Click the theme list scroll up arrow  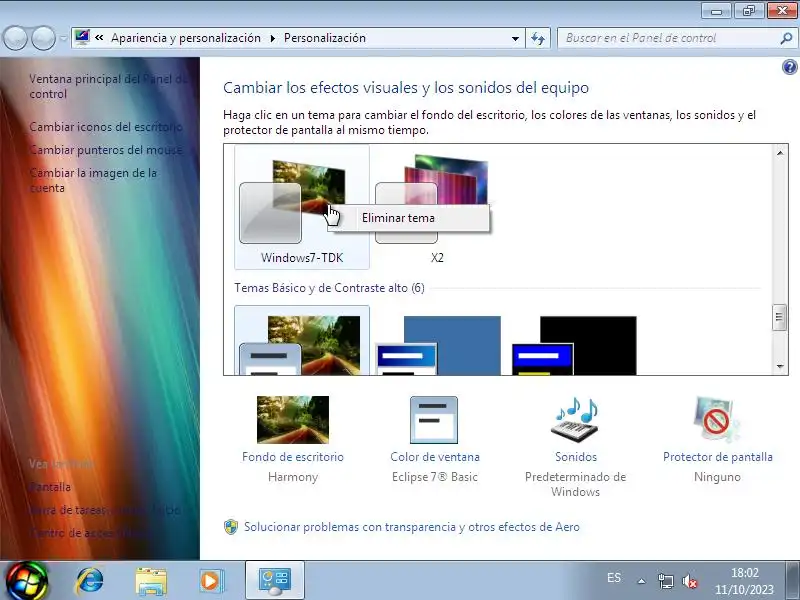[780, 153]
